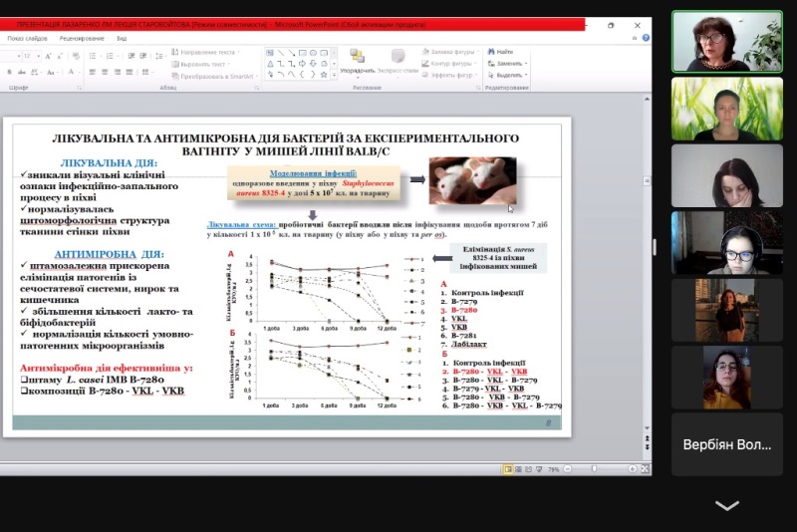Click the zoom out minus button

point(567,468)
